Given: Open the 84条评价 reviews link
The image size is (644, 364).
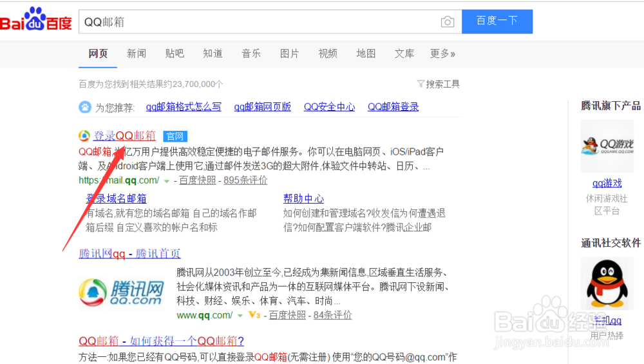Looking at the screenshot, I should point(333,315).
